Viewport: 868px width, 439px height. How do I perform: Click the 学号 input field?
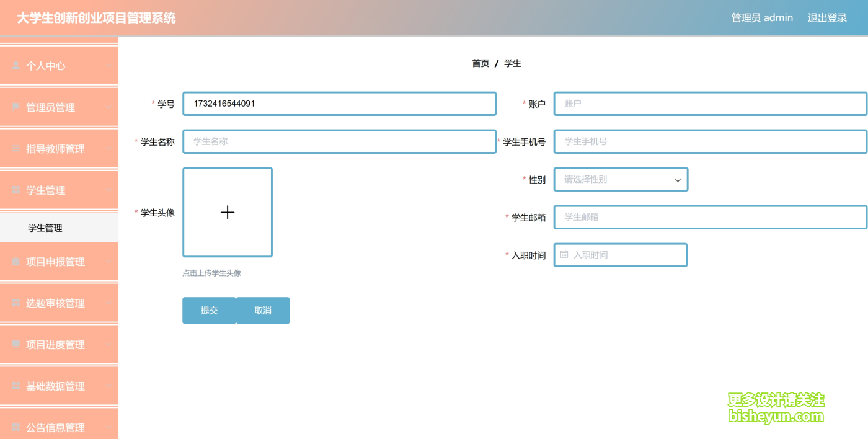tap(339, 104)
